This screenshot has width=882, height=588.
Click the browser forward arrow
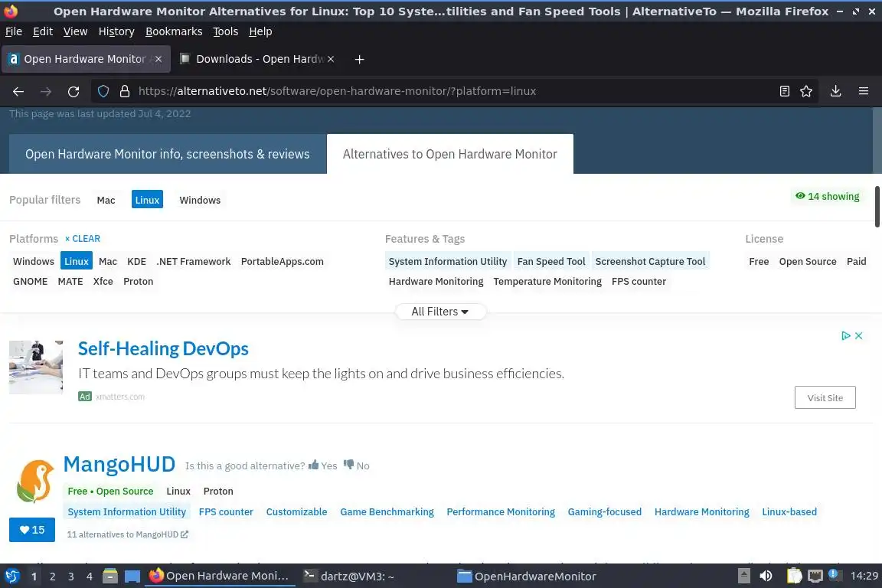(x=46, y=91)
